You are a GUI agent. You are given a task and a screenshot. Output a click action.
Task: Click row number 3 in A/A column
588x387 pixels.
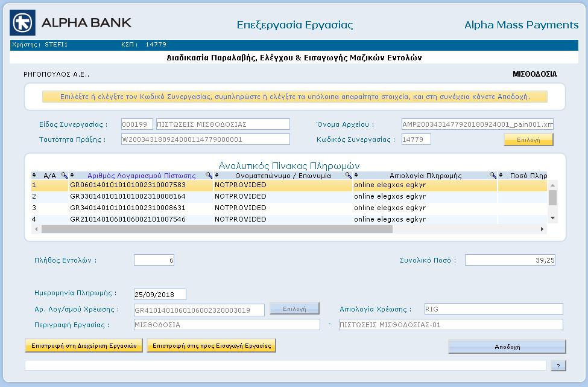click(34, 208)
